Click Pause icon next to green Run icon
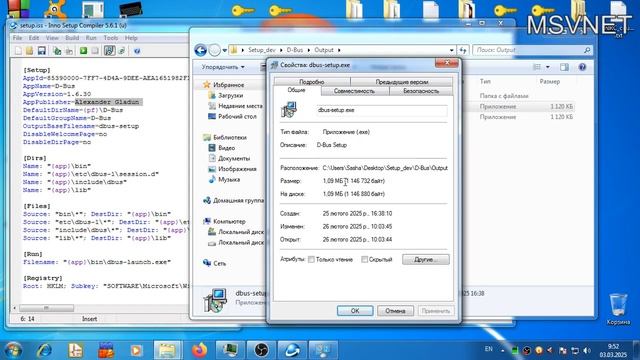This screenshot has height=360, width=640. (95, 51)
